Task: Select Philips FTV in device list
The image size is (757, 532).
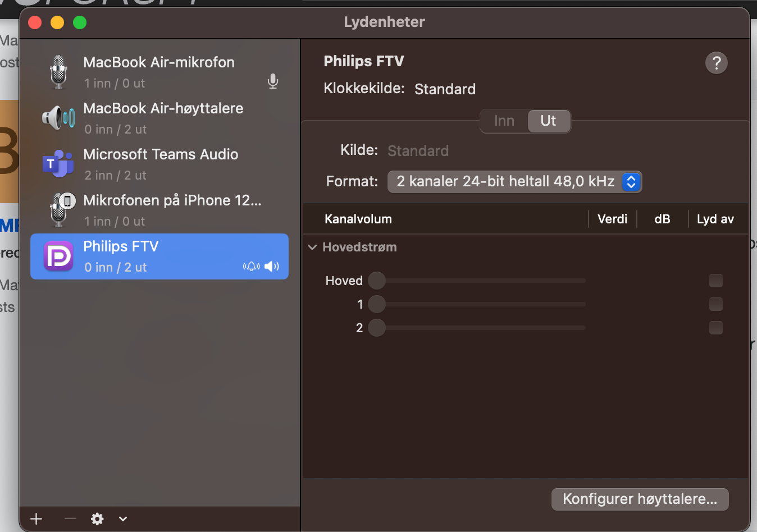Action: click(x=159, y=256)
